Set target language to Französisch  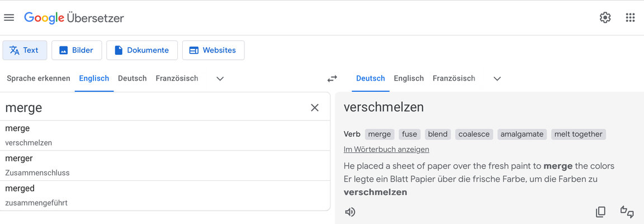[454, 78]
